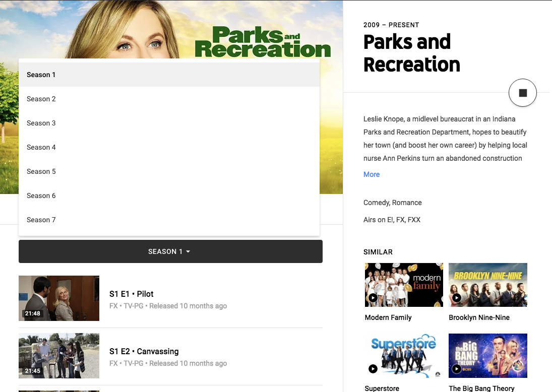The height and width of the screenshot is (392, 552).
Task: Click play icon on Brooklyn Nine-Nine thumbnail
Action: [457, 298]
